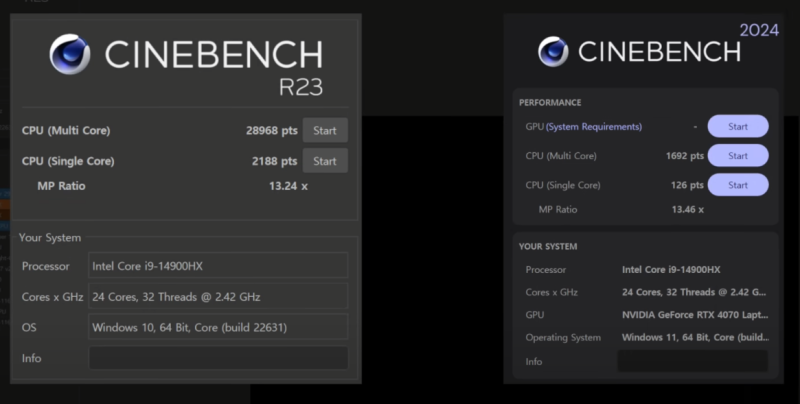Click the 2024 version label
The width and height of the screenshot is (800, 404).
759,31
